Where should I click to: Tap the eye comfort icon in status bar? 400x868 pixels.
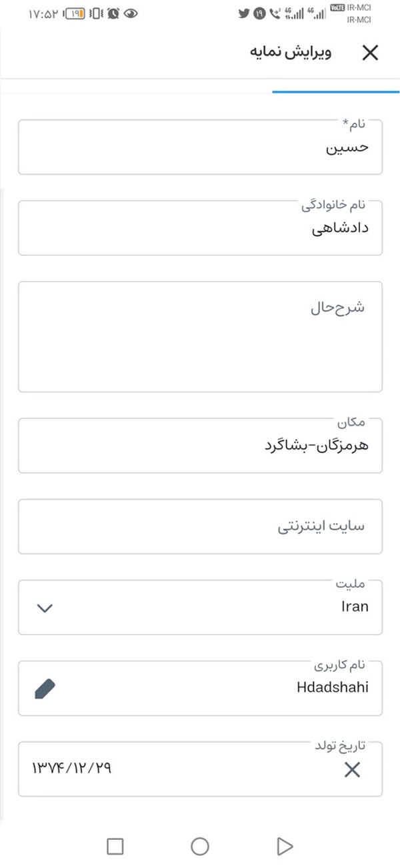tap(131, 13)
